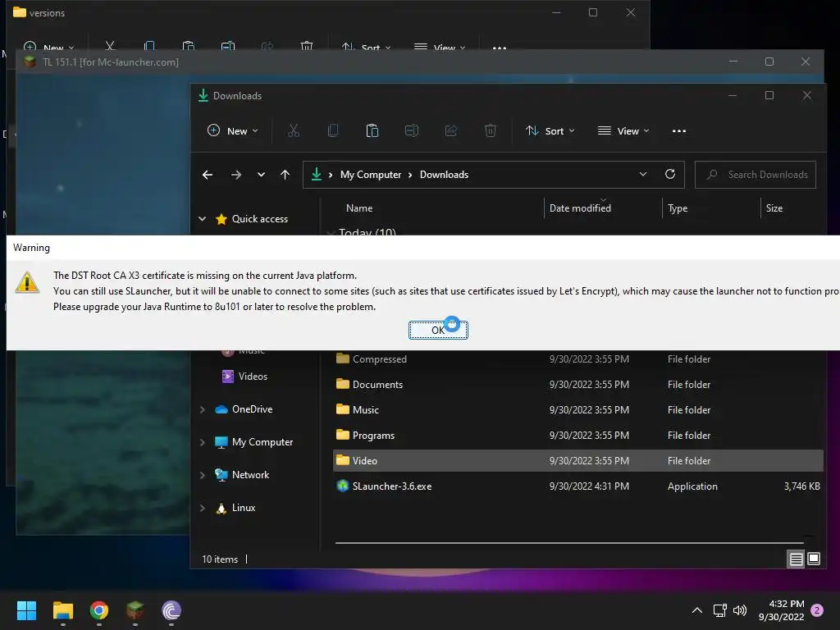Open Minecraft launcher taskbar icon

pyautogui.click(x=135, y=610)
